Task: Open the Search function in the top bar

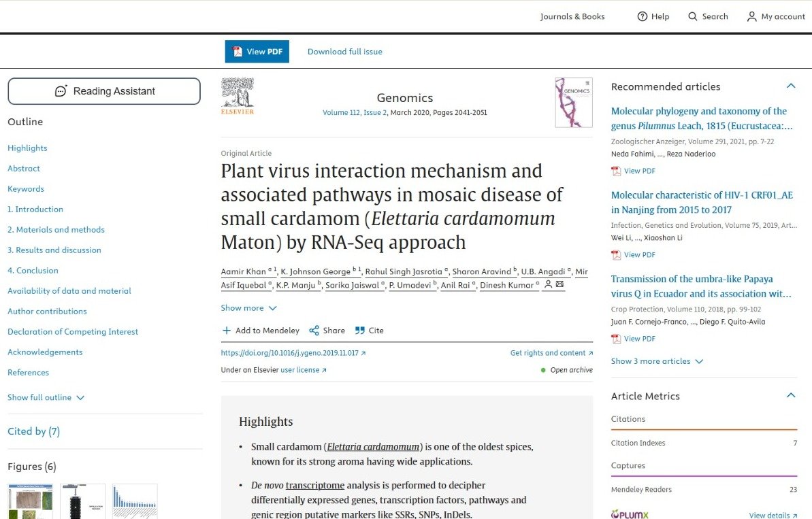Action: pos(708,16)
